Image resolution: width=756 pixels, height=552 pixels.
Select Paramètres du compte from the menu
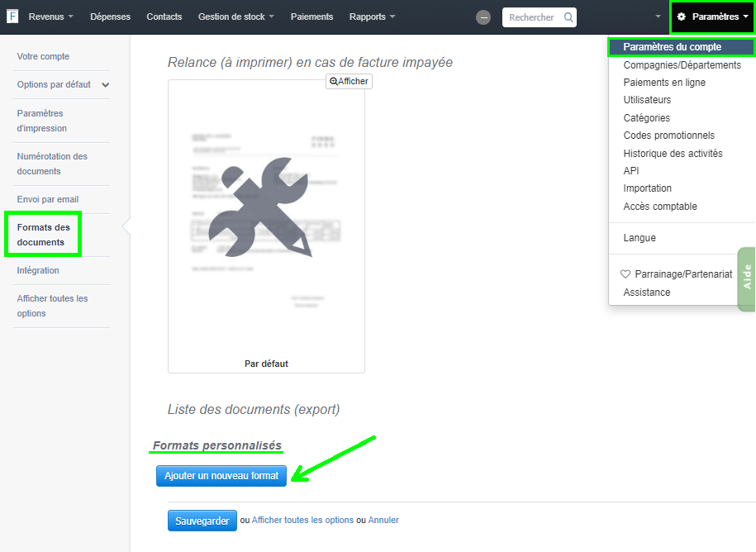click(x=671, y=47)
